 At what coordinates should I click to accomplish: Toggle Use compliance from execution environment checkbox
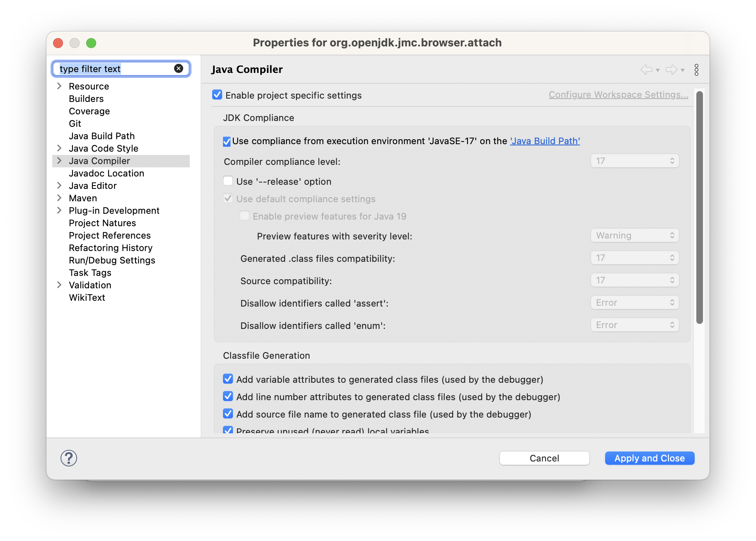(227, 142)
